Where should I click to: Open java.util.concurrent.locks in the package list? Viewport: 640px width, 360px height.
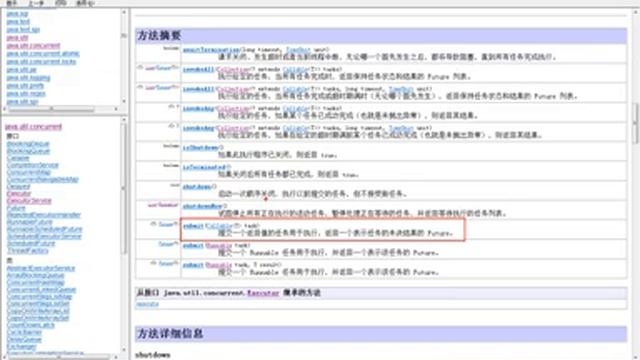(41, 62)
